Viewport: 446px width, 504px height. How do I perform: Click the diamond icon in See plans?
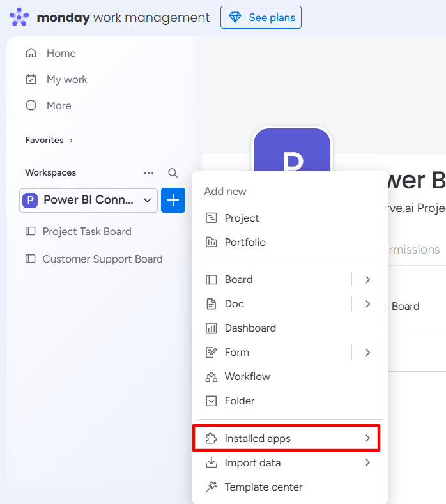pyautogui.click(x=235, y=17)
